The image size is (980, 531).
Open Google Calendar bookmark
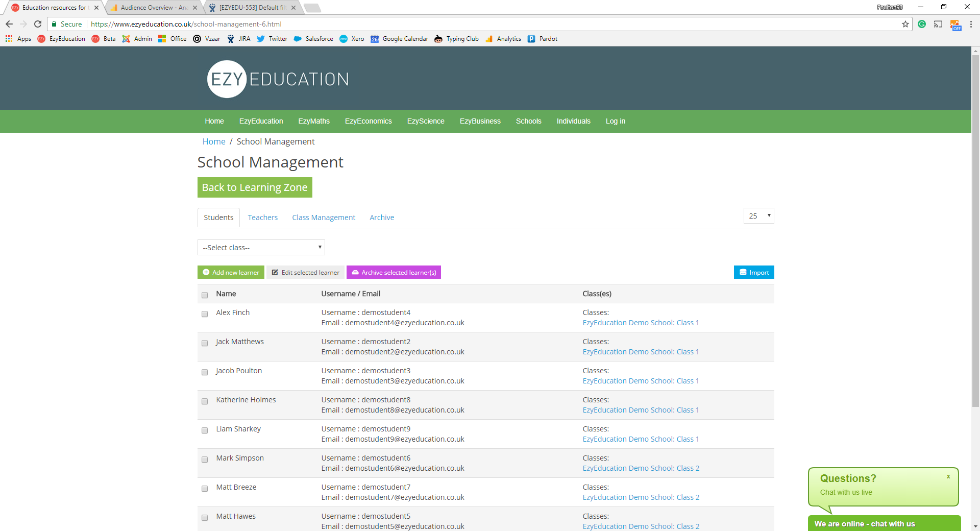(400, 39)
